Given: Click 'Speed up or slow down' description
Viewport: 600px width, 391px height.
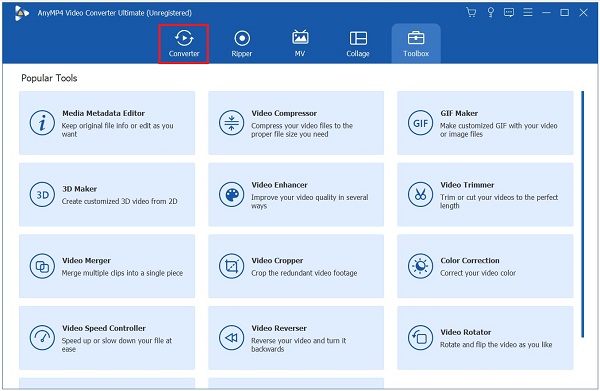Looking at the screenshot, I should click(x=116, y=344).
